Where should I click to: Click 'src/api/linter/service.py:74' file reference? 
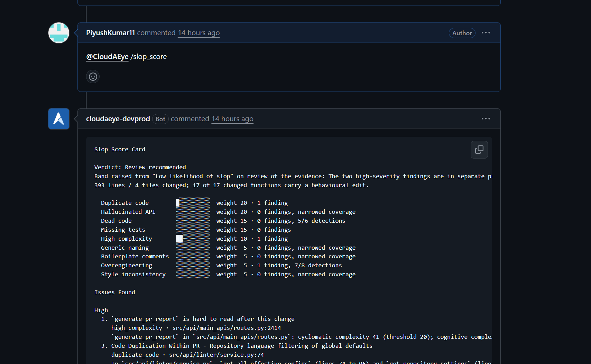tap(216, 355)
